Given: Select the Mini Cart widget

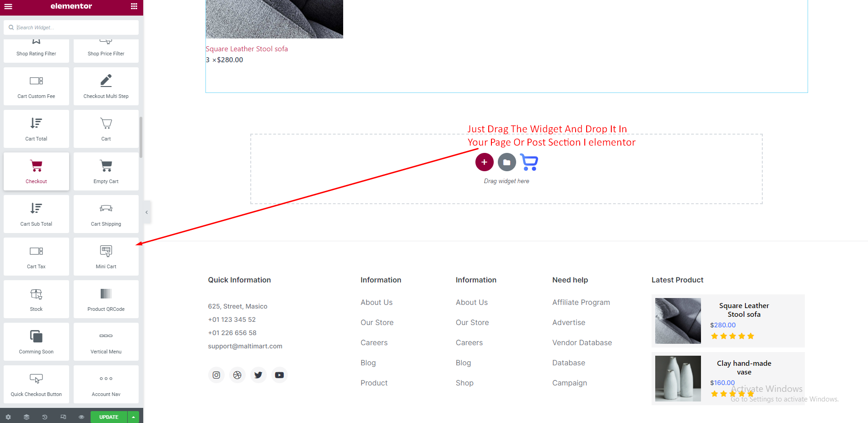Looking at the screenshot, I should [x=106, y=256].
